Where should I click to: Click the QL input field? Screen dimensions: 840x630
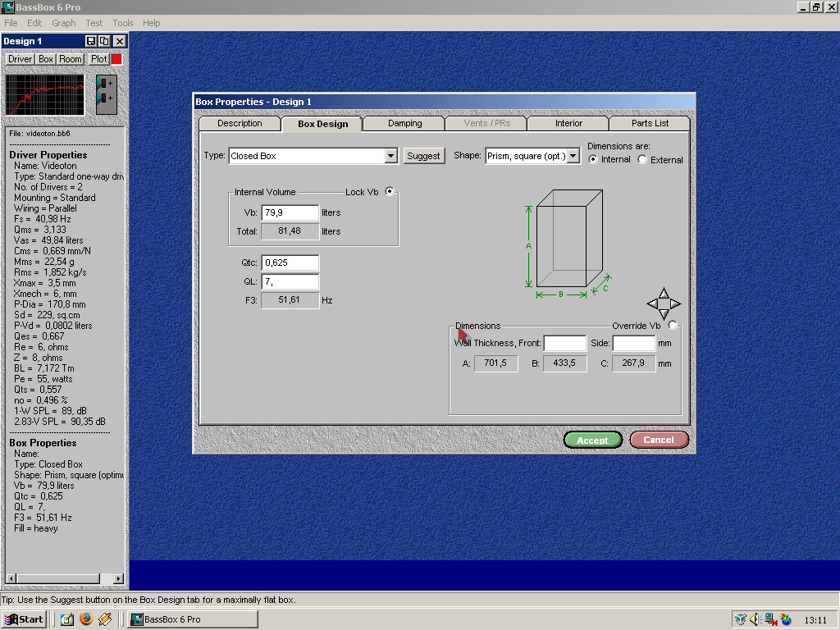click(x=290, y=281)
